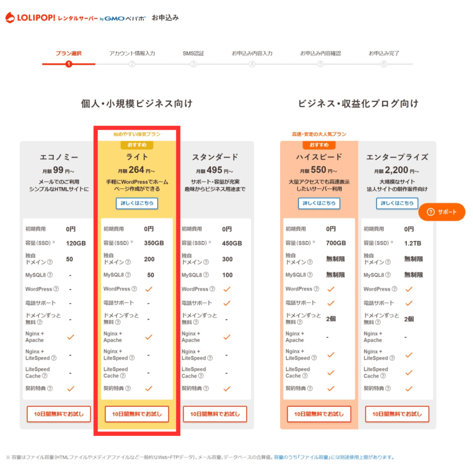The image size is (473, 476).
Task: Click the LOLIPOP! logo in header
Action: click(x=30, y=18)
